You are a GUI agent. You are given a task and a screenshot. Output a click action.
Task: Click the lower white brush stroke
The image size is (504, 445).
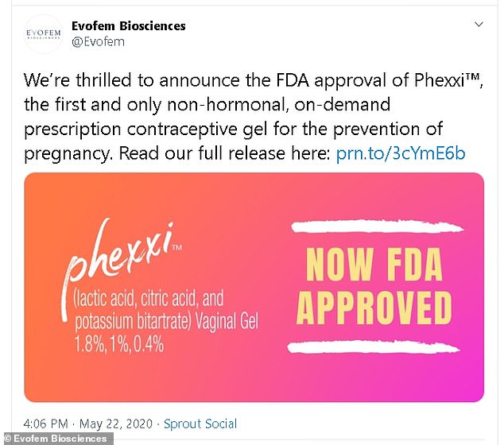coord(373,347)
